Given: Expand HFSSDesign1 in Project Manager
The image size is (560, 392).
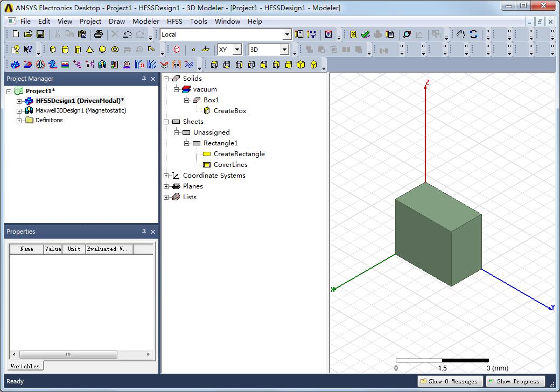Looking at the screenshot, I should coord(19,101).
